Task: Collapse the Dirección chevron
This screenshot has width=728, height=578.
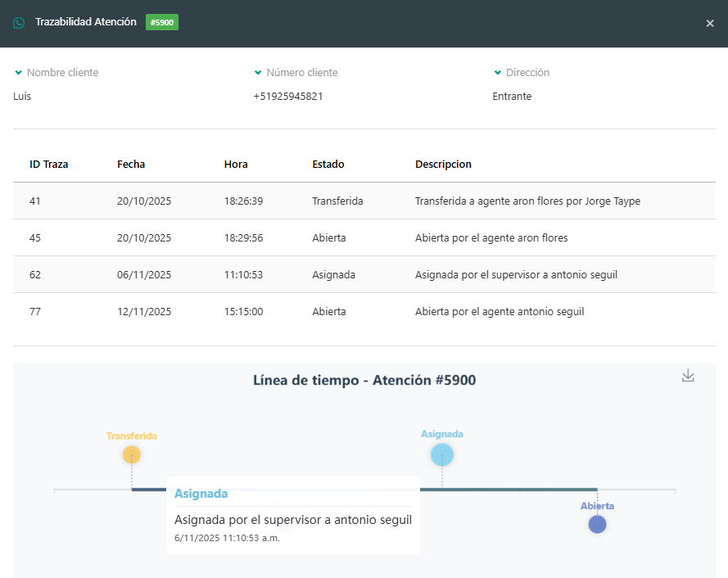Action: click(x=497, y=73)
